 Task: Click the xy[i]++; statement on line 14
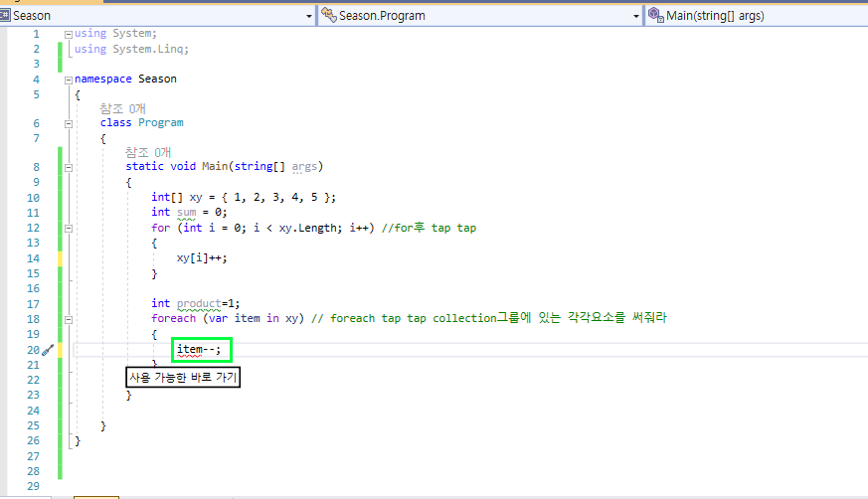click(x=202, y=257)
